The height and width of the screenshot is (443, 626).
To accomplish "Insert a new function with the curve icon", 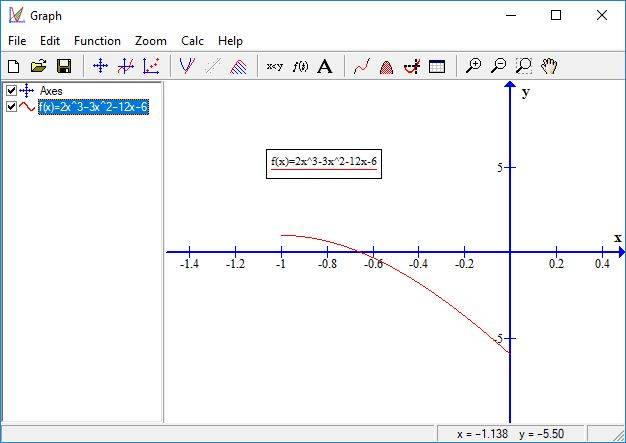I will point(187,67).
